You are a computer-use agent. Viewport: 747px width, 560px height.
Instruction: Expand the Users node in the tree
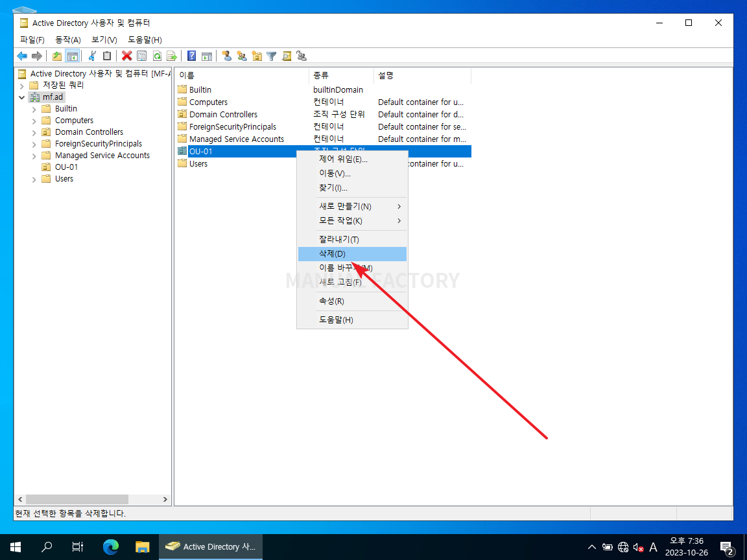click(x=34, y=180)
